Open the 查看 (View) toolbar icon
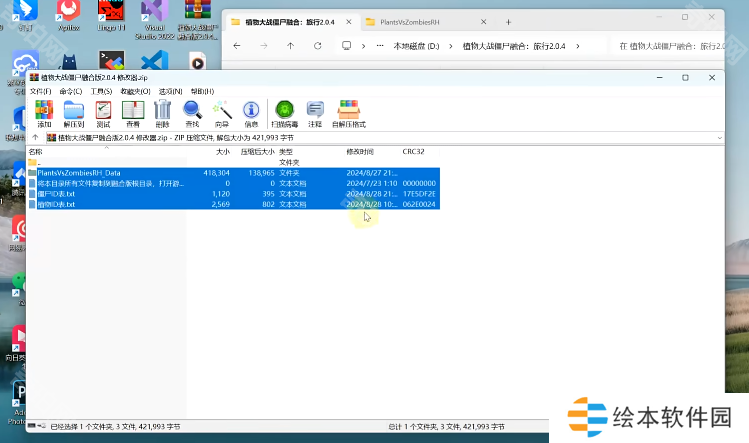 (x=132, y=113)
